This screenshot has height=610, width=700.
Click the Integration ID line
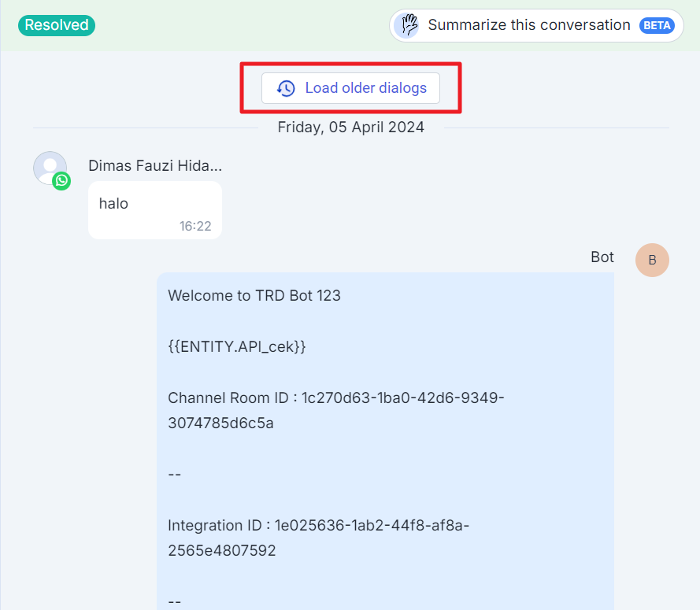pos(319,525)
